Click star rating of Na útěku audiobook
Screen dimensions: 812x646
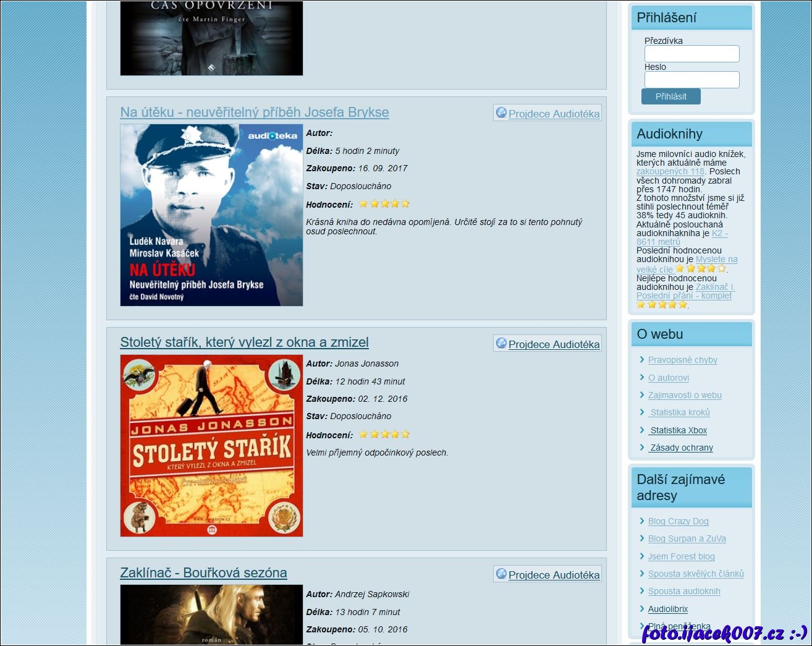click(384, 204)
